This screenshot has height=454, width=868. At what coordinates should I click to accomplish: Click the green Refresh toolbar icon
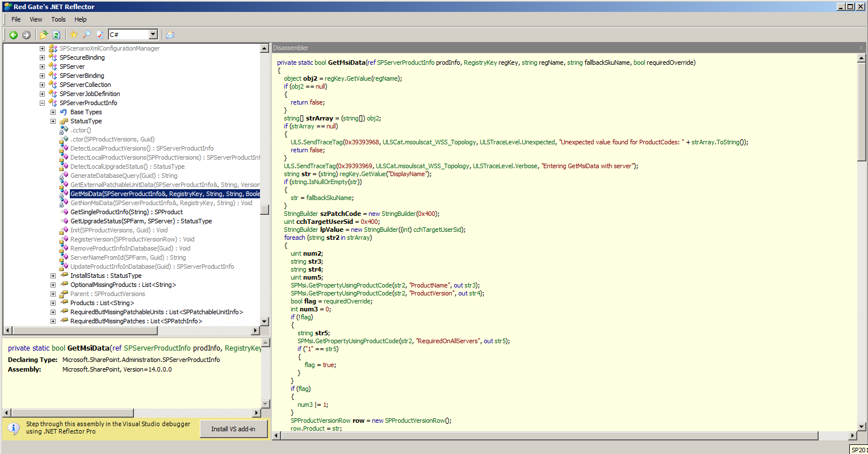click(56, 35)
